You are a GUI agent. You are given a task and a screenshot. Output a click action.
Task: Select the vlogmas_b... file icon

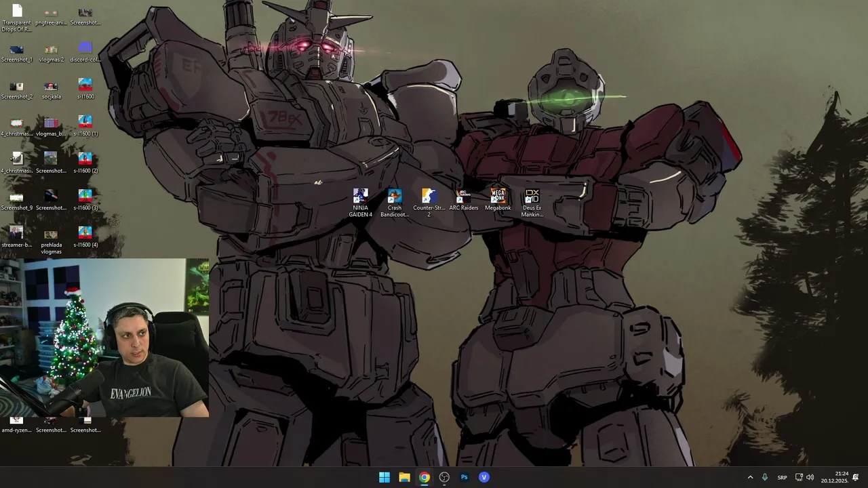(51, 126)
